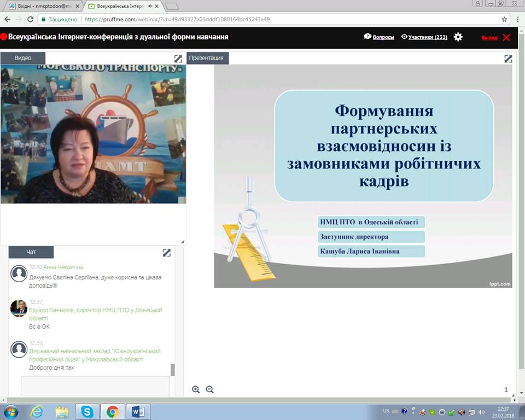Select the Чат panel tab
The image size is (525, 420).
coord(31,252)
